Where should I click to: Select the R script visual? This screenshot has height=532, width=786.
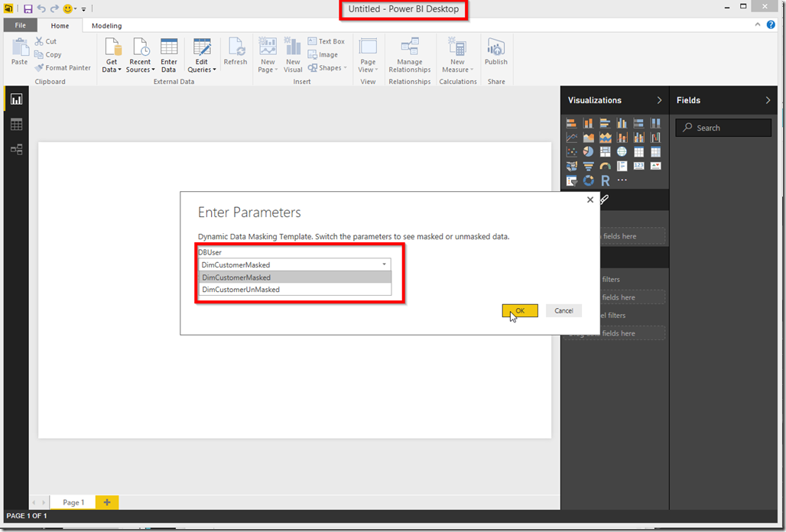click(605, 180)
